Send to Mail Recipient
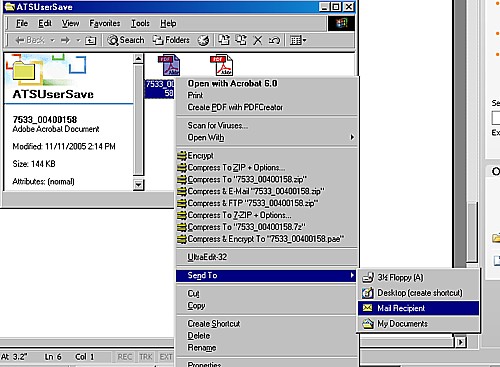 coord(419,308)
